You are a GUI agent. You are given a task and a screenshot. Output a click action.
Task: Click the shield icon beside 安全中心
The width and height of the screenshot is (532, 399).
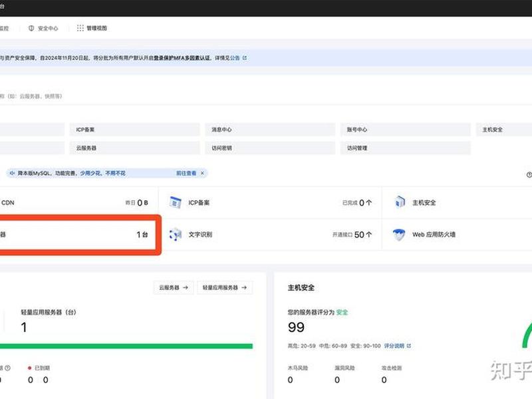click(x=31, y=28)
